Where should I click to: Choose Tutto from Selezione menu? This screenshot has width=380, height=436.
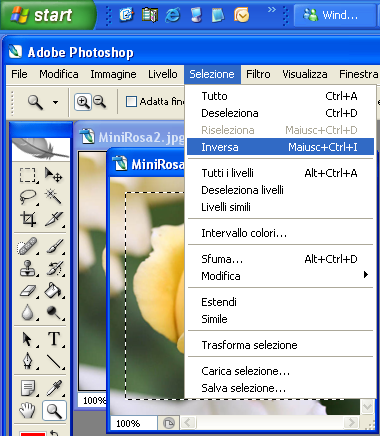(x=280, y=96)
